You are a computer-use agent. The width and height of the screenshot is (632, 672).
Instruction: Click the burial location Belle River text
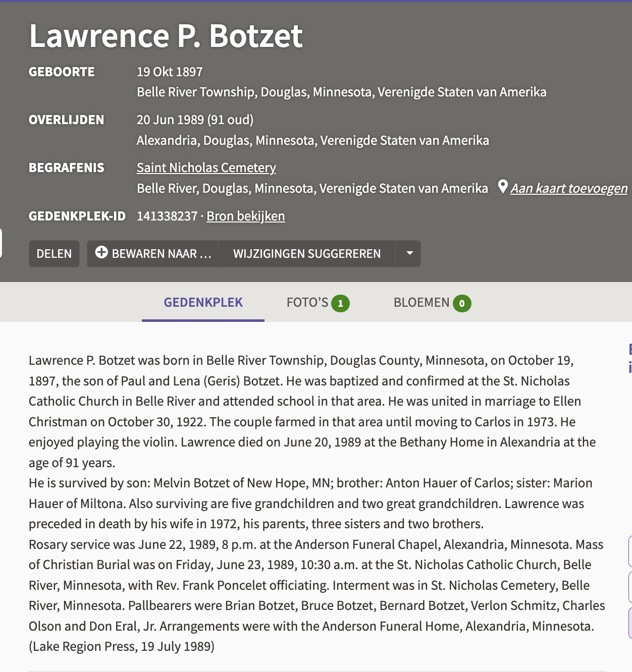click(x=312, y=188)
